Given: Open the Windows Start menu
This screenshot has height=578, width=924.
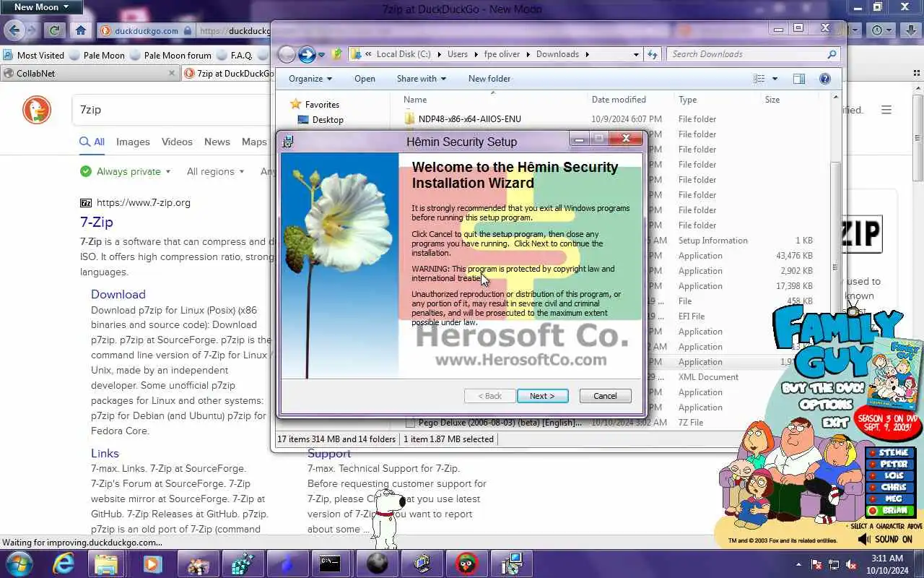Looking at the screenshot, I should tap(19, 563).
